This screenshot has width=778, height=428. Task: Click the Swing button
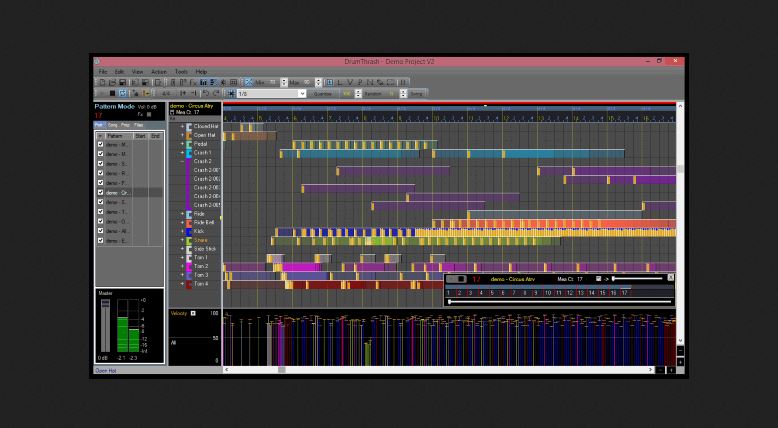coord(416,94)
